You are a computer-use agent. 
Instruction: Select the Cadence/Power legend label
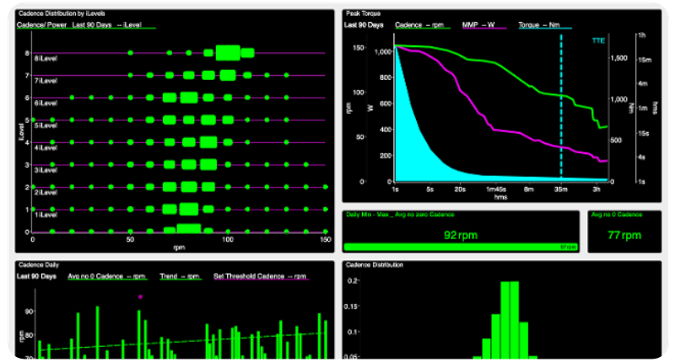(42, 25)
